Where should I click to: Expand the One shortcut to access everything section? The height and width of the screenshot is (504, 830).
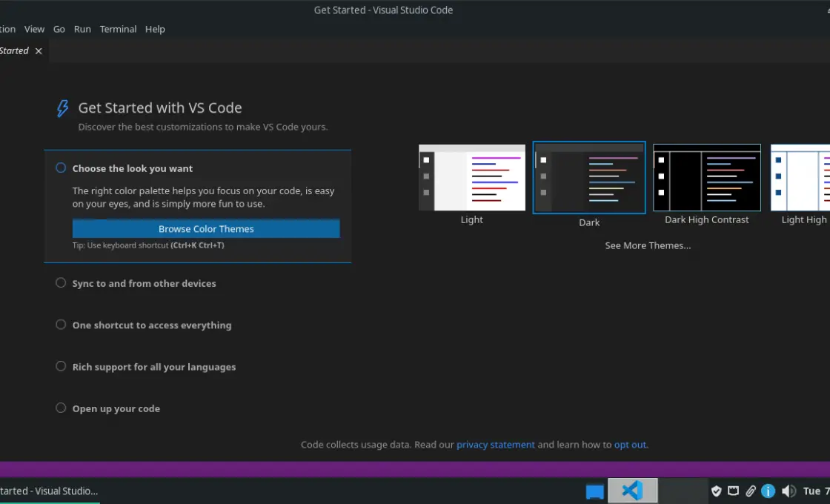coord(152,325)
